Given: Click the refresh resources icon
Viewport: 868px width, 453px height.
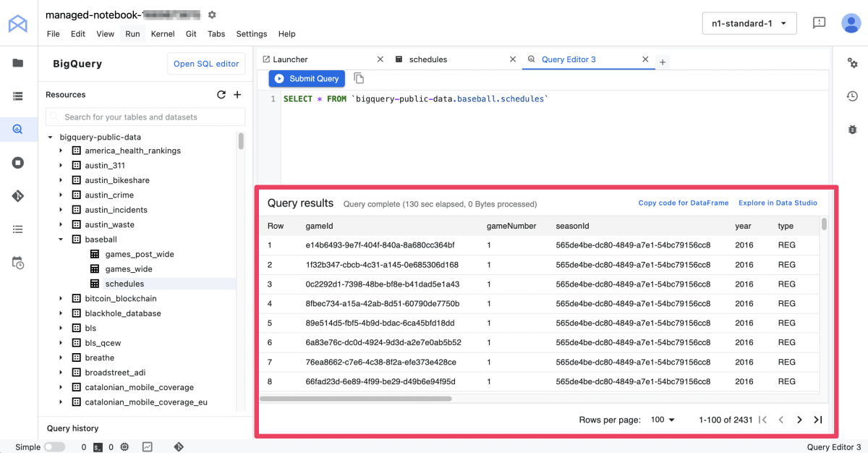Looking at the screenshot, I should [221, 95].
